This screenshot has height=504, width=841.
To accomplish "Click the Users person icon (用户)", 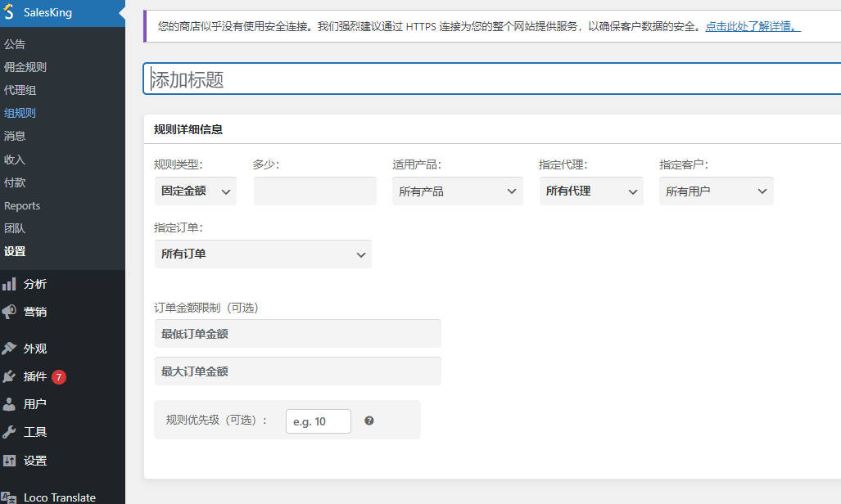I will pyautogui.click(x=9, y=403).
